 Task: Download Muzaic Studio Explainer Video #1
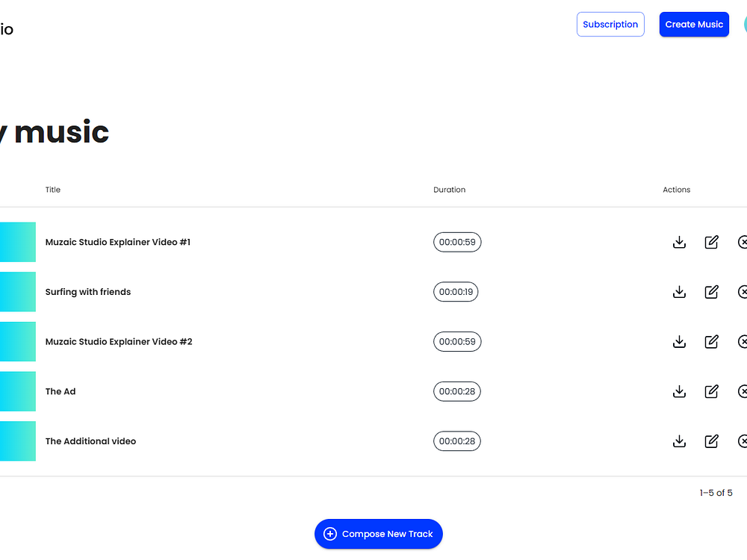[x=679, y=242]
